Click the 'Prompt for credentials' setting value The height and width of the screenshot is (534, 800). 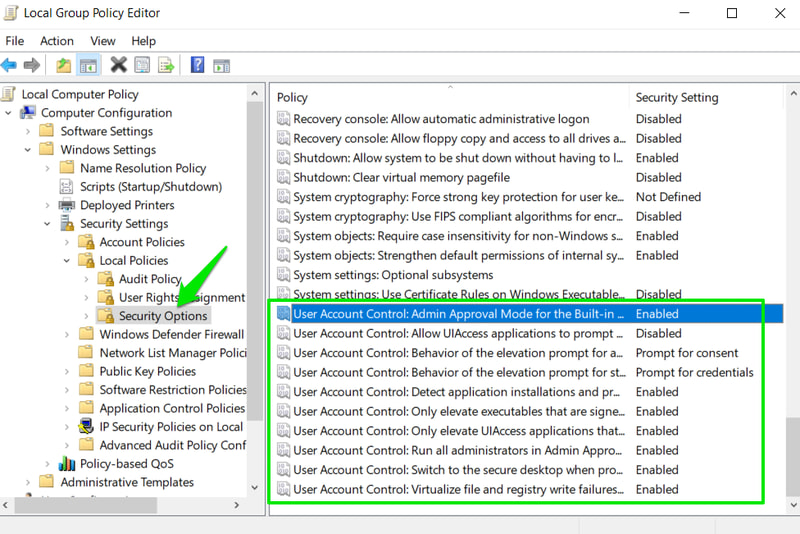coord(694,372)
